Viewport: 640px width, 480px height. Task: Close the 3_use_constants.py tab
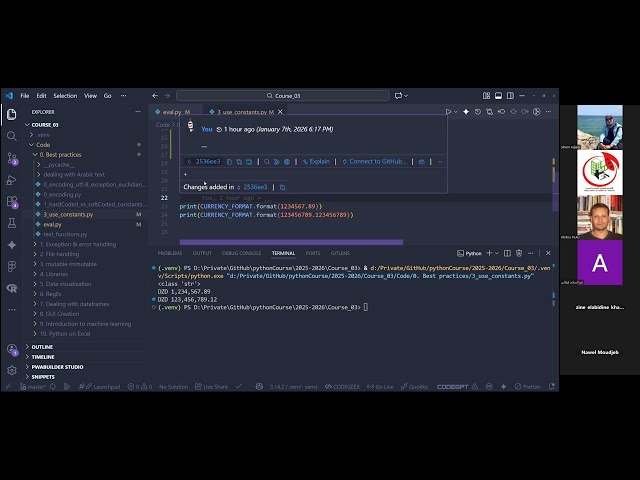coord(280,112)
